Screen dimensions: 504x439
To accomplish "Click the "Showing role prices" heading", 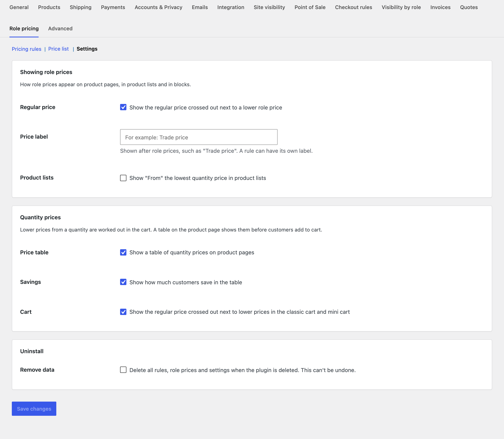I will (46, 72).
